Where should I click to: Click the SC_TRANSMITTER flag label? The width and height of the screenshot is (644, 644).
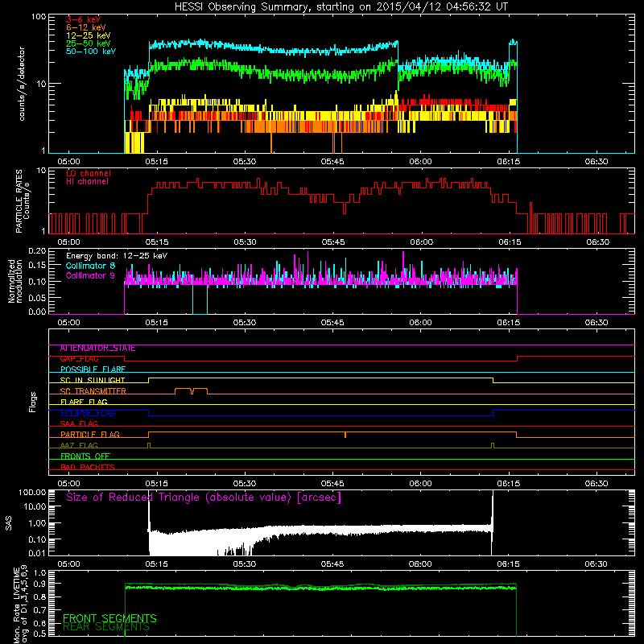pos(93,391)
